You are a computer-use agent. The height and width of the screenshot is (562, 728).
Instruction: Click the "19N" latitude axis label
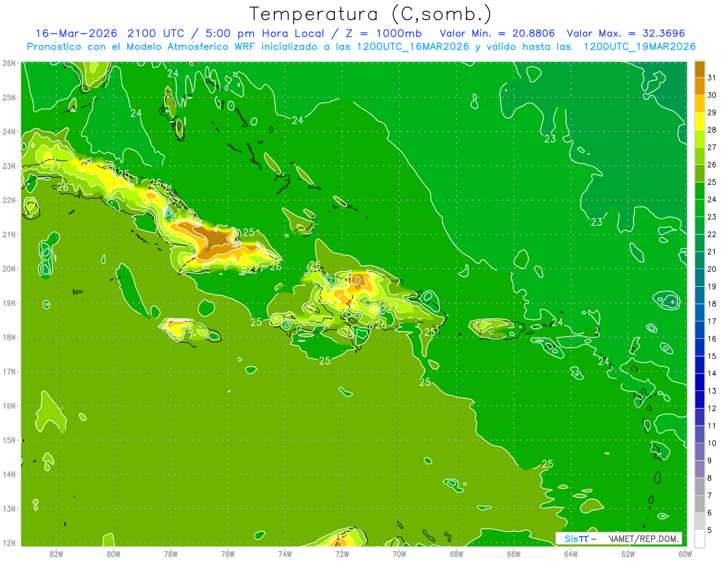point(9,303)
